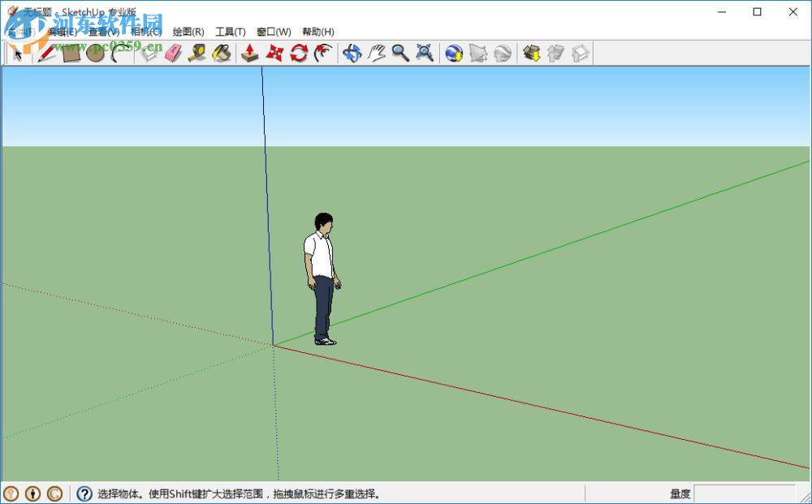Grab the Pan (hand) tool
This screenshot has width=812, height=504.
click(x=377, y=53)
